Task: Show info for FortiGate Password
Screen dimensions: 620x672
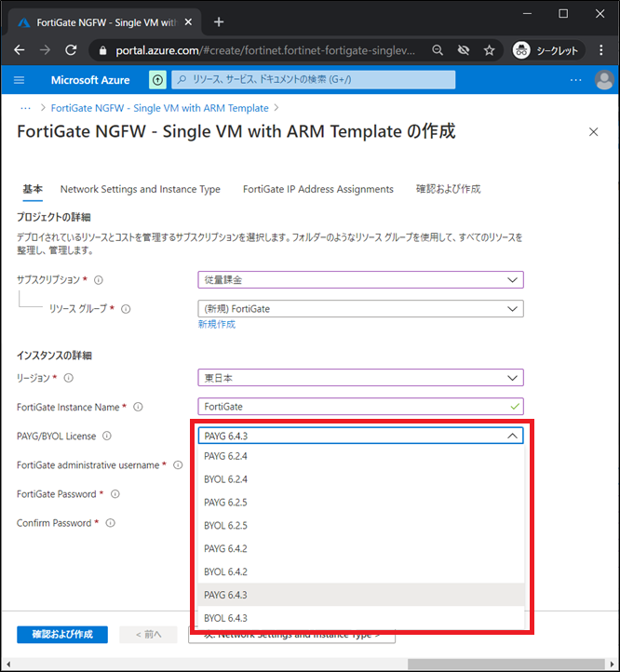Action: (x=115, y=494)
